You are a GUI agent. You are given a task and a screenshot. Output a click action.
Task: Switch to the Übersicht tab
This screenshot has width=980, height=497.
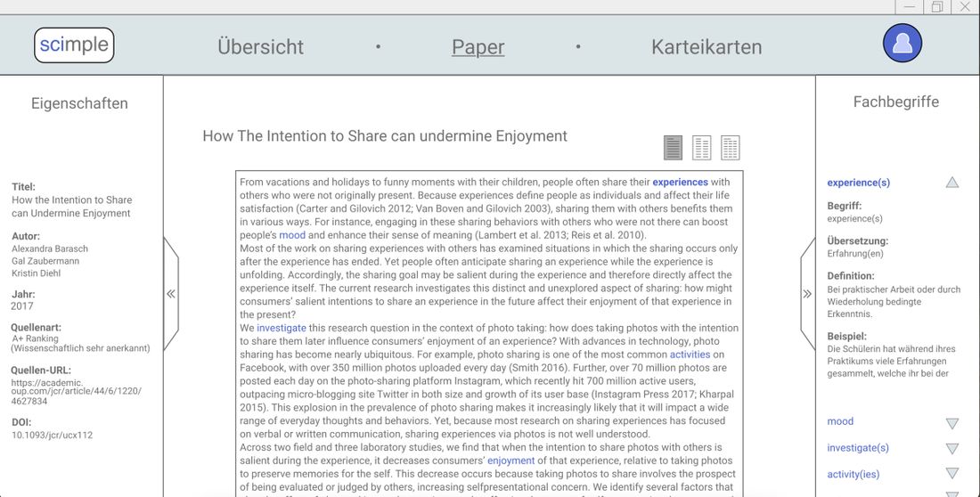point(261,47)
